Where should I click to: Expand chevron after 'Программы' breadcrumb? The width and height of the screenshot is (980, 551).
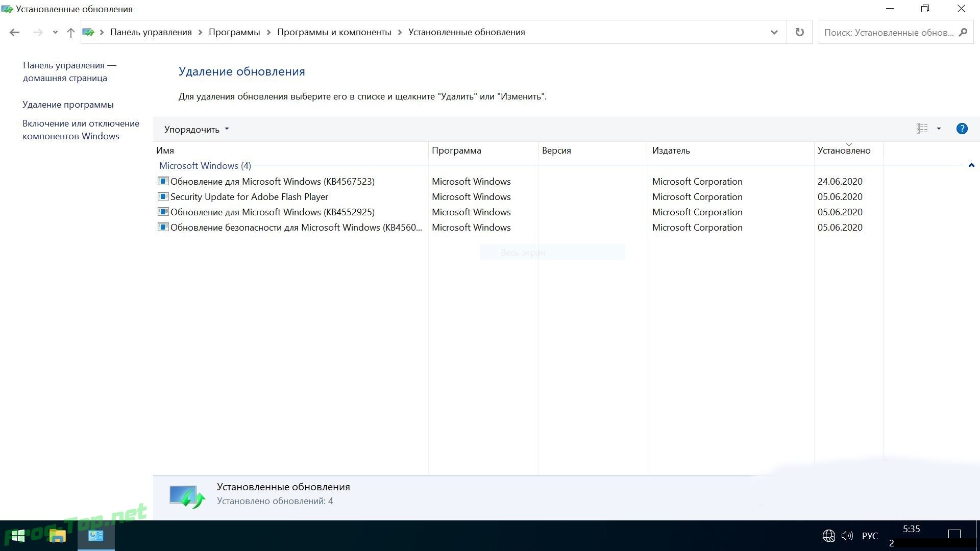[x=268, y=32]
